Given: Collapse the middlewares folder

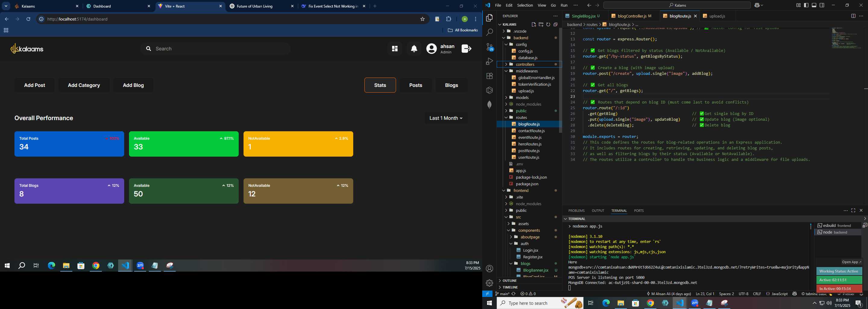Looking at the screenshot, I should pos(529,71).
